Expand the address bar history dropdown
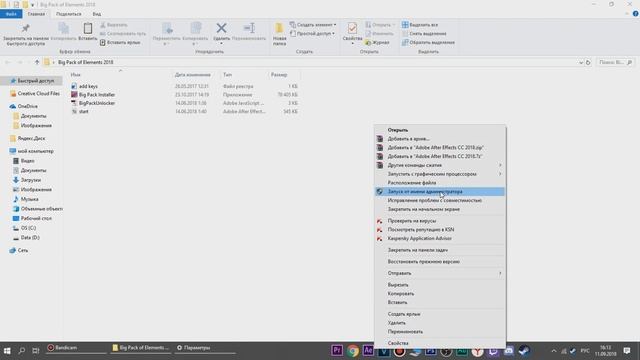640x360 pixels. pos(581,62)
